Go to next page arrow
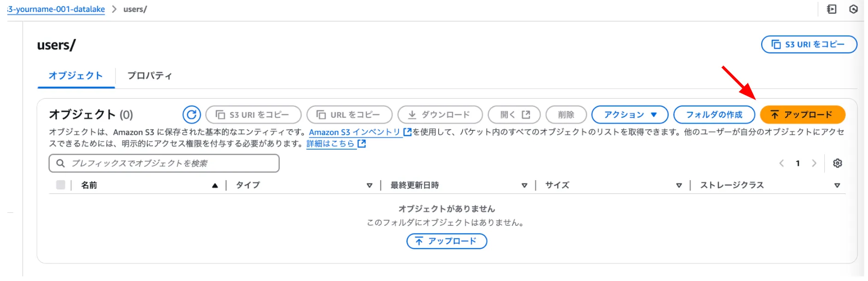This screenshot has width=868, height=281. tap(814, 163)
